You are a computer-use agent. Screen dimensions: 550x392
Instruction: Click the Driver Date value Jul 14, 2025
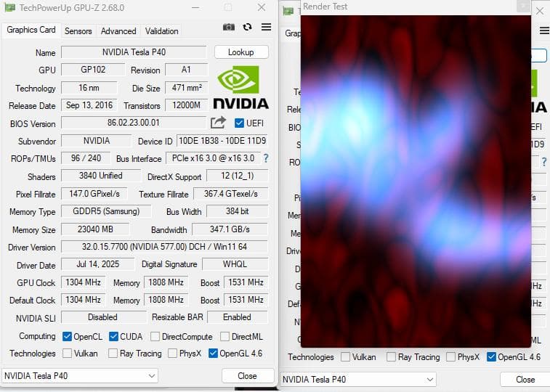pyautogui.click(x=98, y=264)
